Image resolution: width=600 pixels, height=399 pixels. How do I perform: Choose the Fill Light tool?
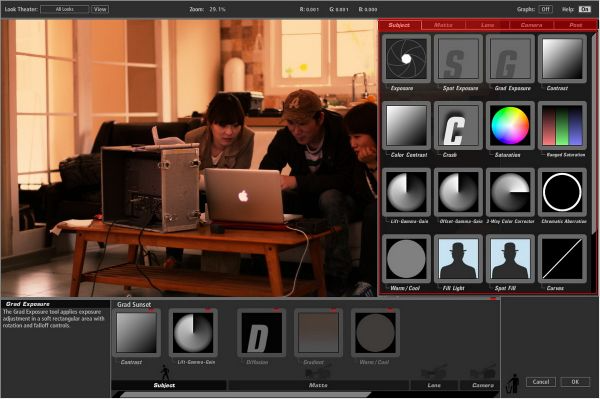click(458, 259)
